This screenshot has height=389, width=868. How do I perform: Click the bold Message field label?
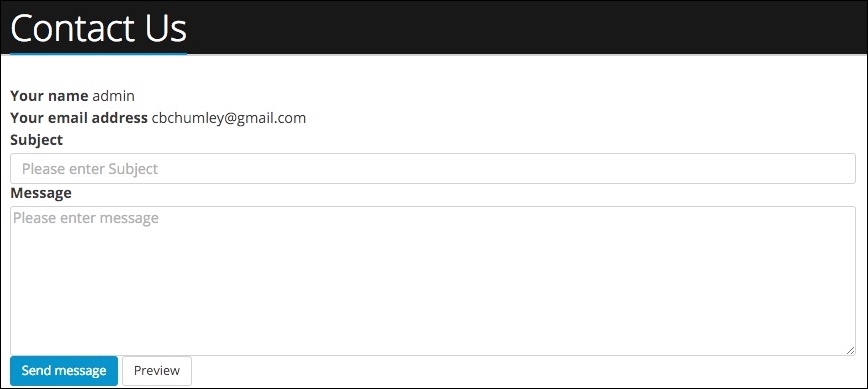[41, 193]
